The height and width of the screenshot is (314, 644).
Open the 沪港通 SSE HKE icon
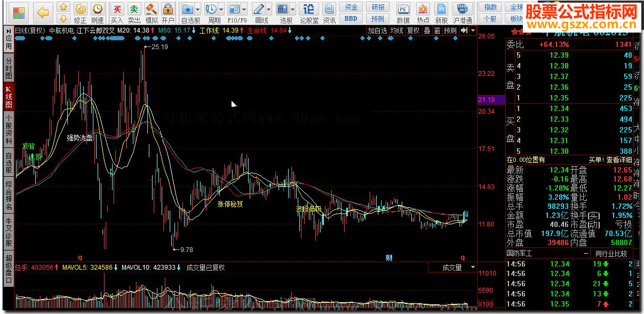462,9
